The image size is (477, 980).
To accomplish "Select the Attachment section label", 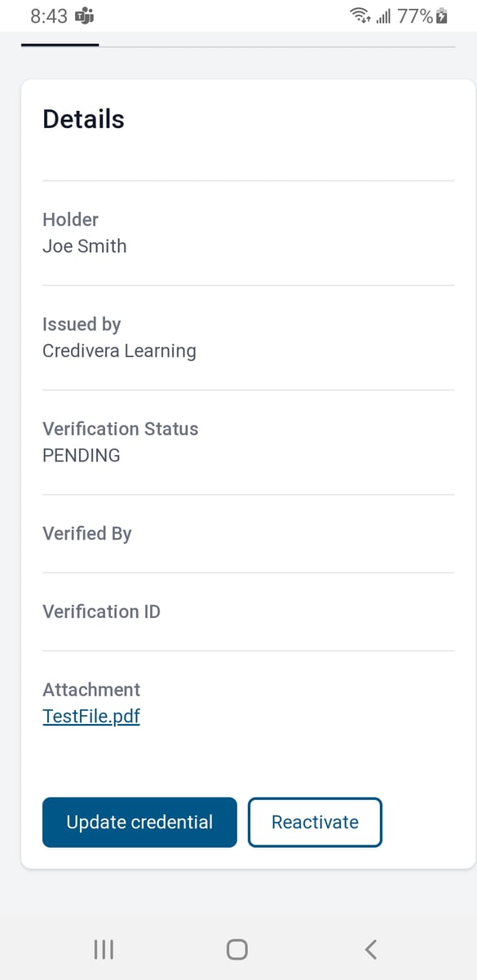I will (x=91, y=689).
